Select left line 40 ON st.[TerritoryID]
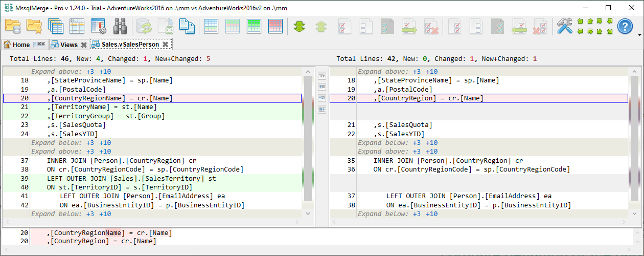The width and height of the screenshot is (644, 256). (153, 187)
